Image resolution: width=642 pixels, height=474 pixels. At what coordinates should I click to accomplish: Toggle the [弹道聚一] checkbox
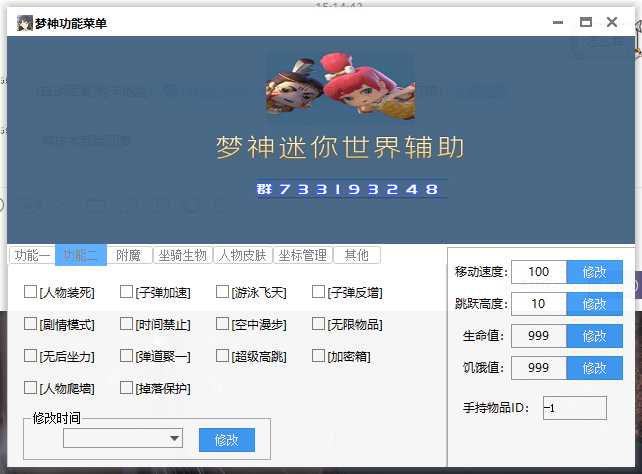pos(127,356)
